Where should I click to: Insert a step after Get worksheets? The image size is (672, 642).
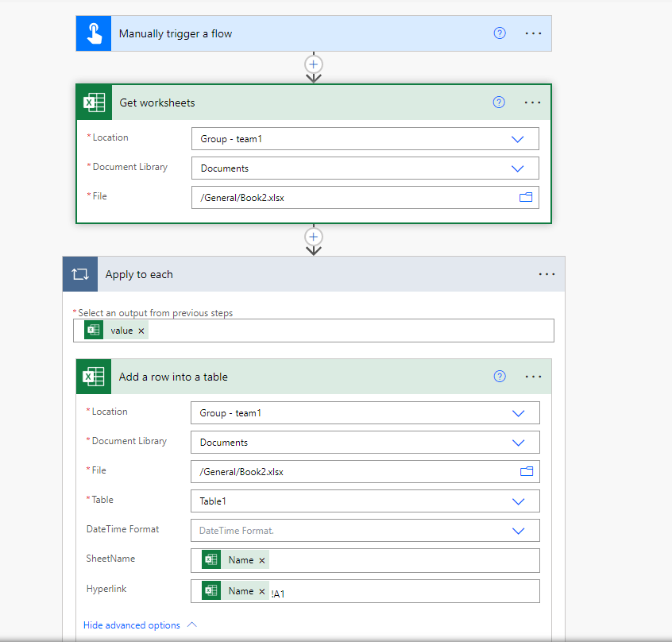pos(313,237)
